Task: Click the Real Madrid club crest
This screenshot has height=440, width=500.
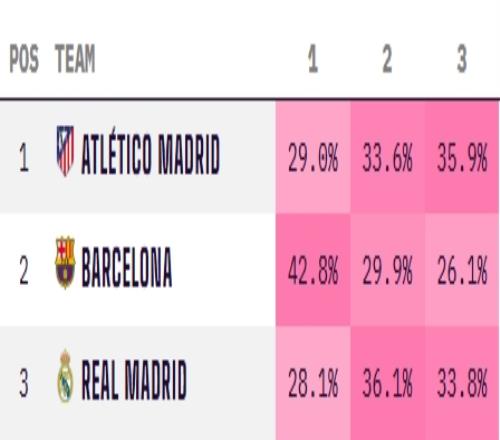Action: [x=65, y=376]
